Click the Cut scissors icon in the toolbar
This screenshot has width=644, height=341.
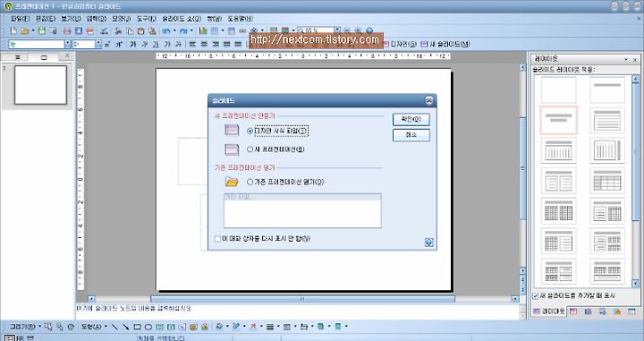coord(118,30)
